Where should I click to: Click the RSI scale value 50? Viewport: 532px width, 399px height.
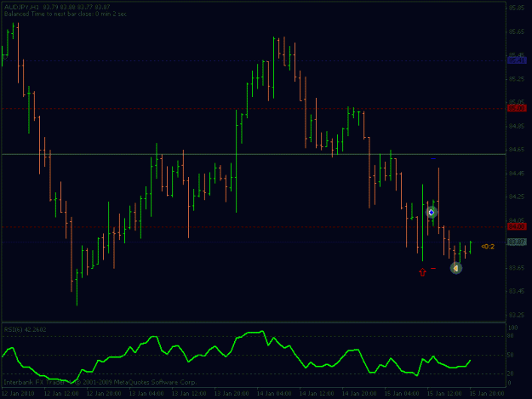511,355
